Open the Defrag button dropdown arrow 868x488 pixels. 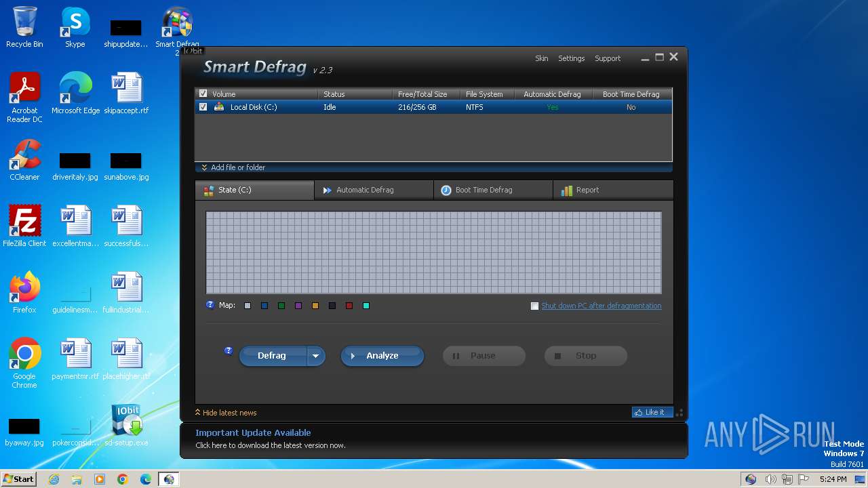(316, 356)
